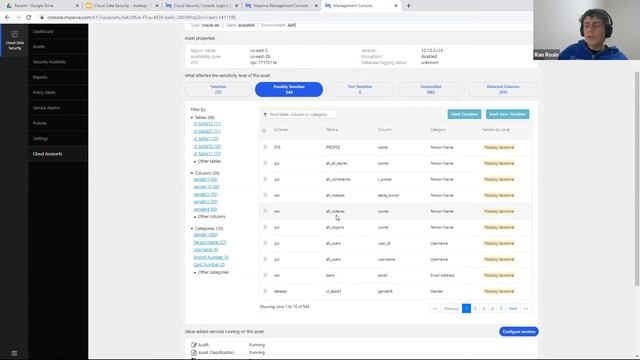Click the page vertical scrollbar

(637, 178)
